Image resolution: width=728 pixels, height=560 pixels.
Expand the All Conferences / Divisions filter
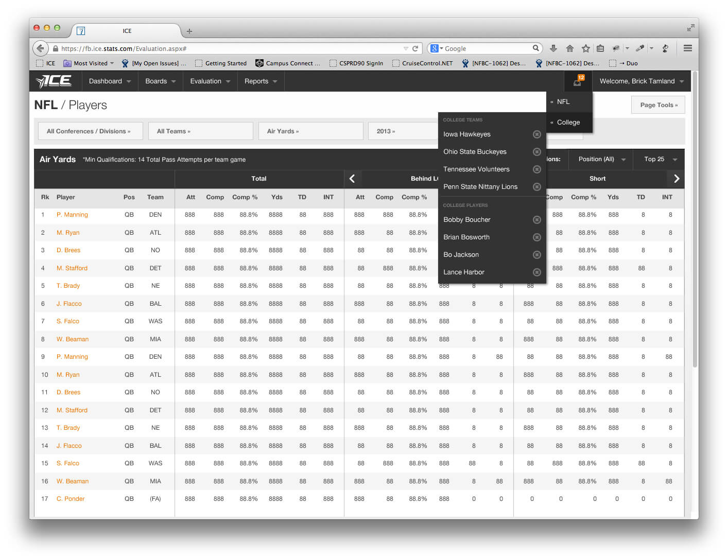tap(89, 131)
